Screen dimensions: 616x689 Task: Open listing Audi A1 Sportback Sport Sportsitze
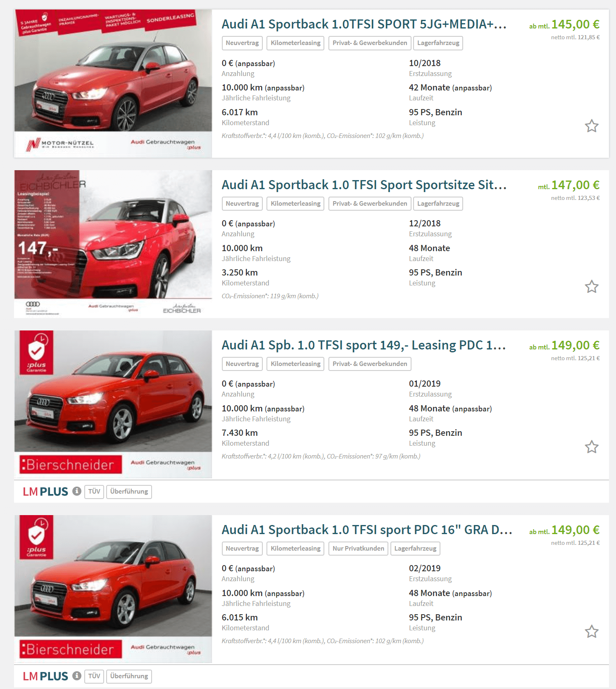[364, 185]
